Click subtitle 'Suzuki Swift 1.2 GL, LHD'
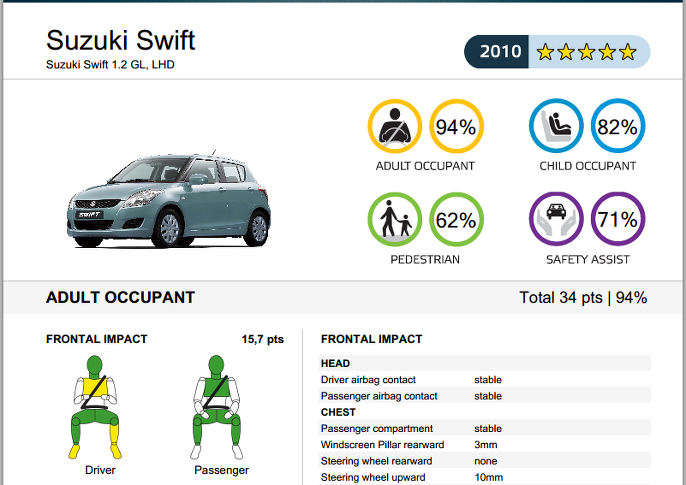 [x=110, y=65]
